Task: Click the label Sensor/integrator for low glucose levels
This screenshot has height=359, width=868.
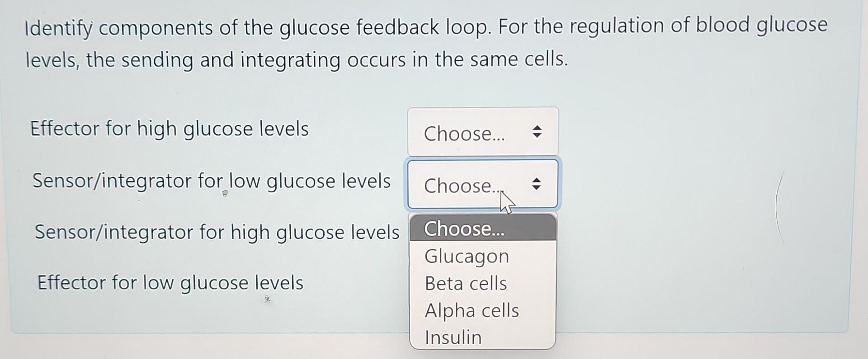Action: [x=212, y=181]
